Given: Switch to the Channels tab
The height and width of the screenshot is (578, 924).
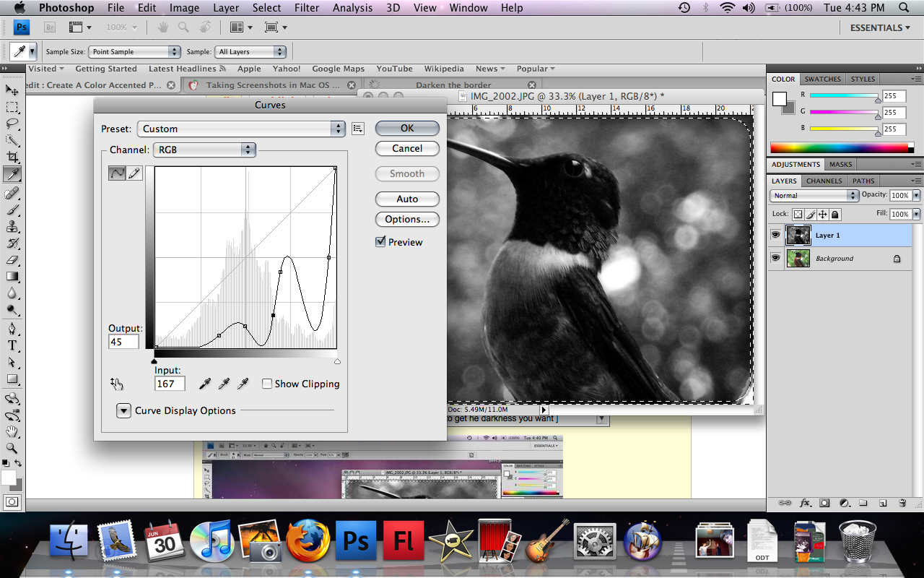Looking at the screenshot, I should (x=824, y=181).
